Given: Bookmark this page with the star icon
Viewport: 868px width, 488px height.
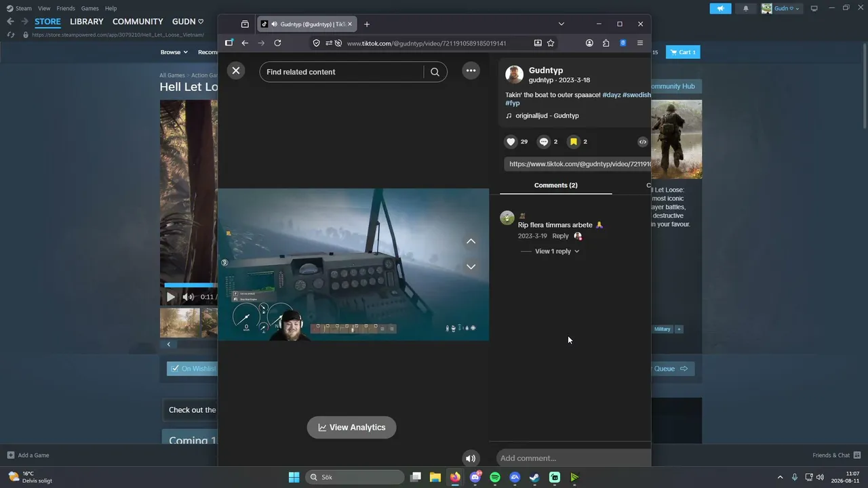Looking at the screenshot, I should (x=551, y=43).
